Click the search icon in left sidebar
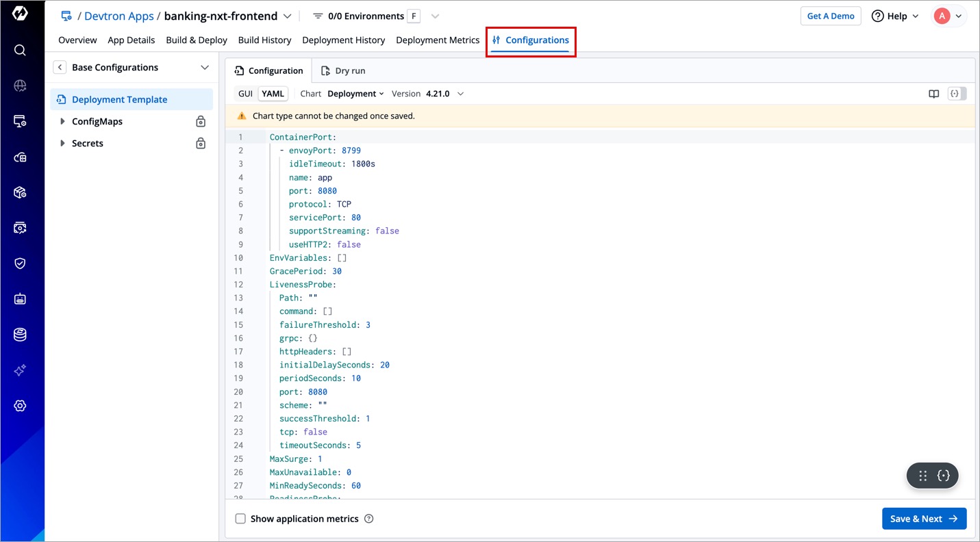Screen dimensions: 980x542 coord(20,50)
